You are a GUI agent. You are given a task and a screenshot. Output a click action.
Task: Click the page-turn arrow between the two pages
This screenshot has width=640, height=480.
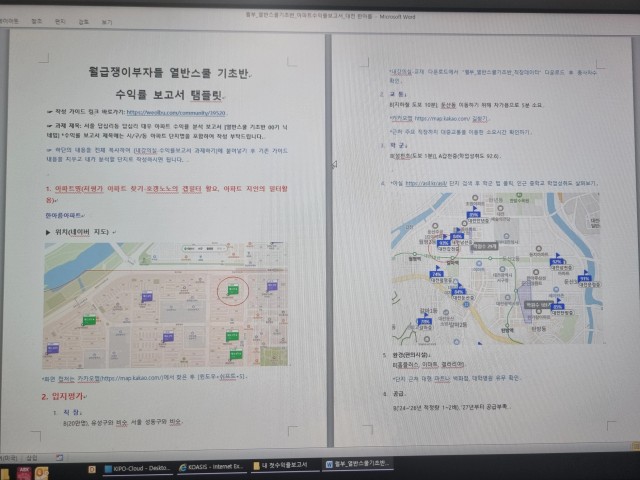tap(334, 164)
